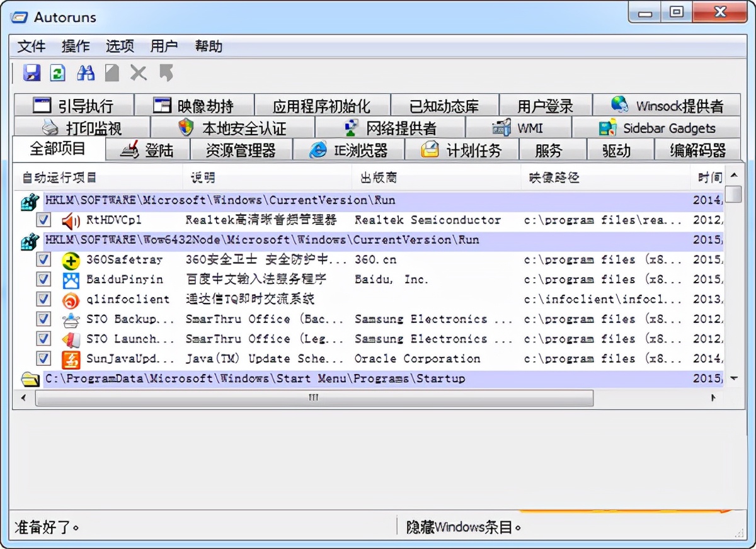Click the vertical scrollbar down arrow
Viewport: 756px width, 549px height.
pyautogui.click(x=733, y=378)
